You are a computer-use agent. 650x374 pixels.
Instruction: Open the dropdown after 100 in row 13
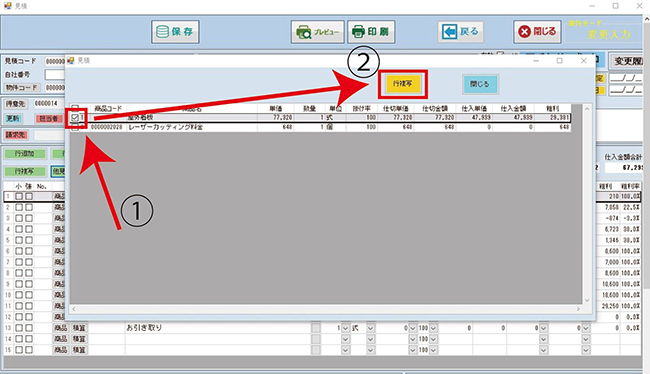[433, 328]
